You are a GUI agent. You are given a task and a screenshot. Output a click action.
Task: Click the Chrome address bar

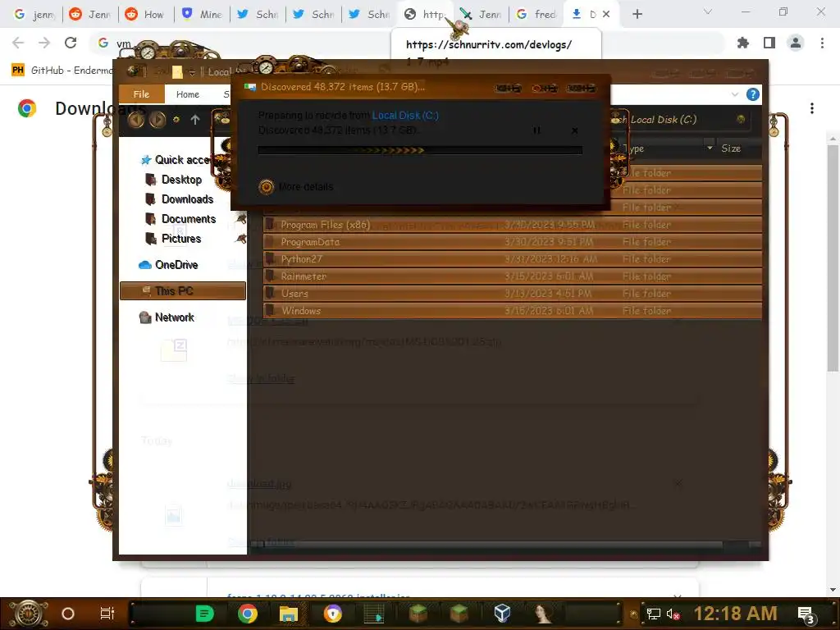[407, 43]
